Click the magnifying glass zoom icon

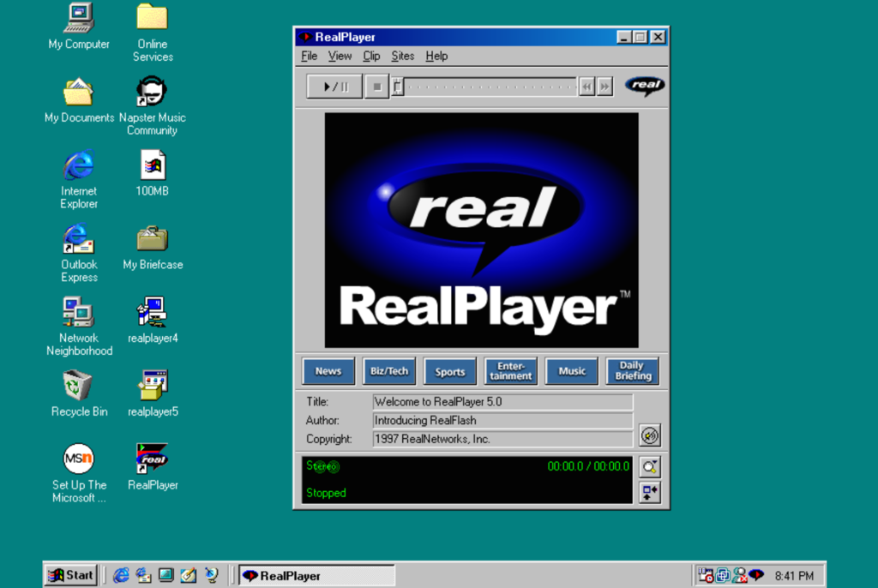pos(650,467)
